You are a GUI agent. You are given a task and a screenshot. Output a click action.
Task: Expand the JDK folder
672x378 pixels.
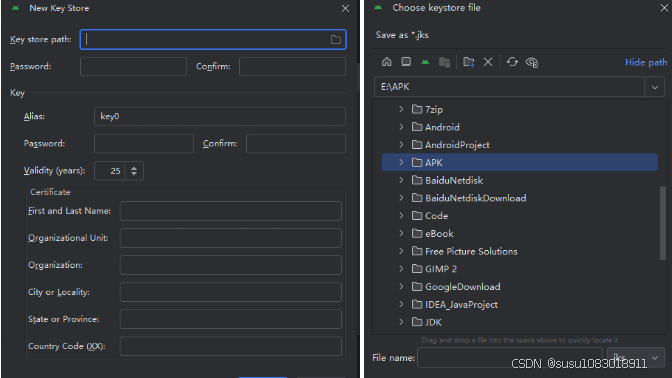click(x=401, y=322)
